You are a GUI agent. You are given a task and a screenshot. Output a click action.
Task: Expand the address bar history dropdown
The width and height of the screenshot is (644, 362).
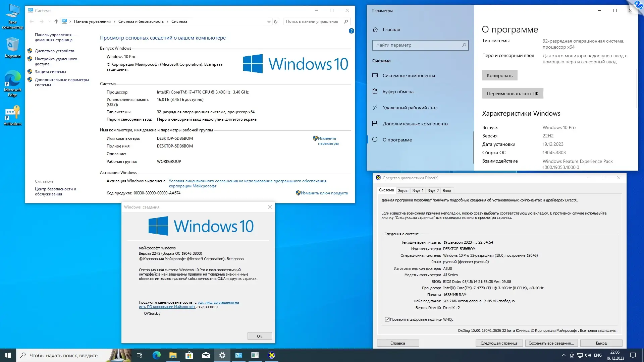269,21
